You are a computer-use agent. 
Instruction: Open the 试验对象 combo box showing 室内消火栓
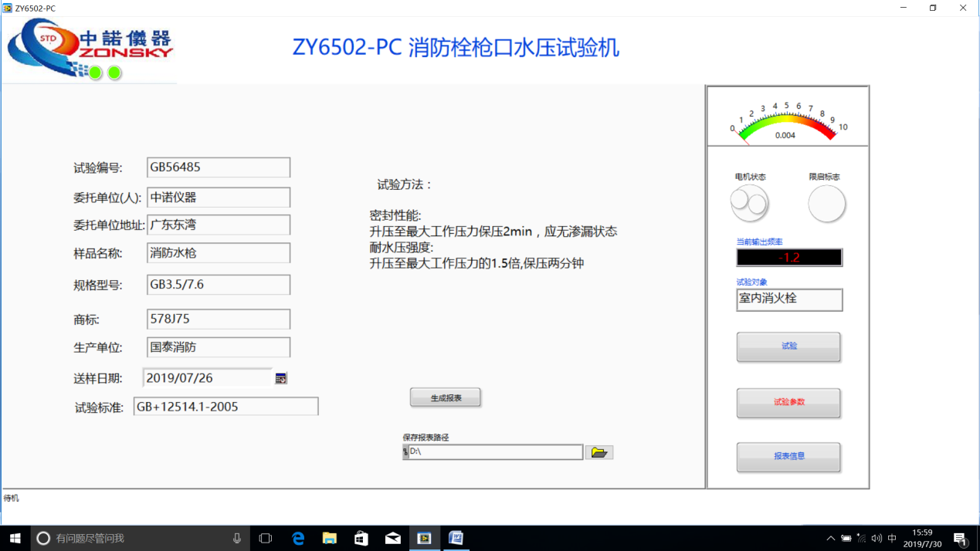788,299
